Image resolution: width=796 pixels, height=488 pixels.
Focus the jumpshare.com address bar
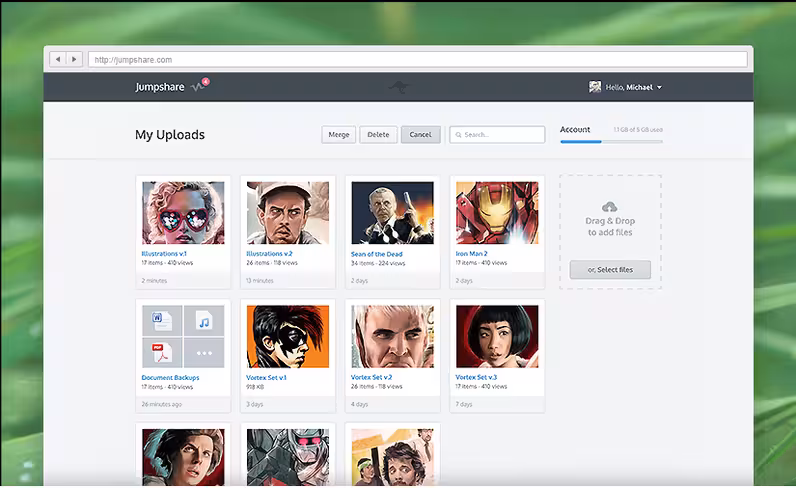[418, 59]
